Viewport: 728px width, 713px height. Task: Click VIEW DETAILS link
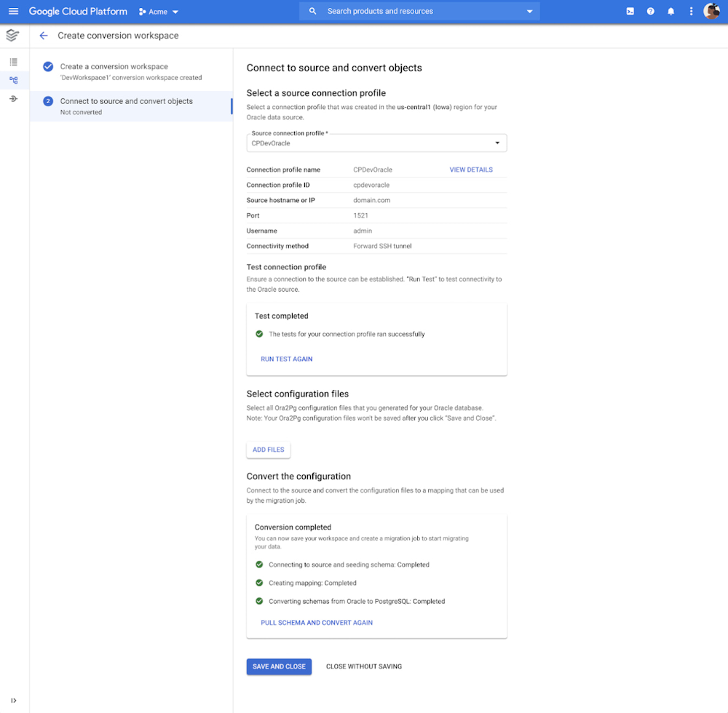[x=471, y=170]
